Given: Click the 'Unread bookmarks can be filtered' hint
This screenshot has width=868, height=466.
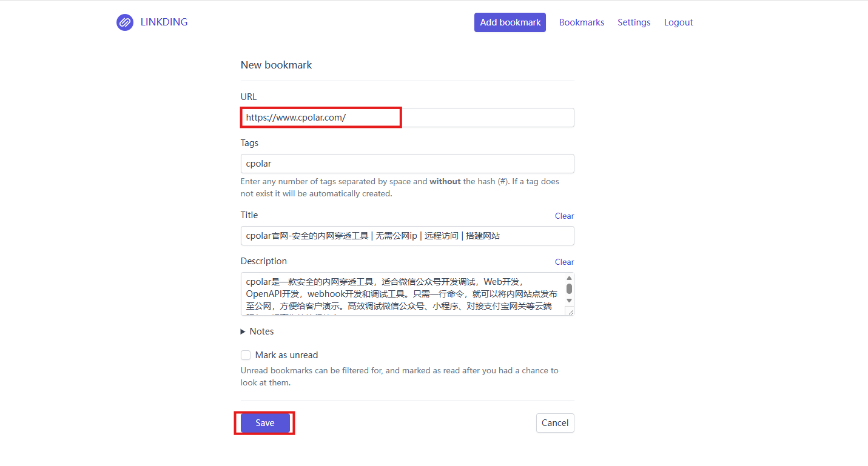Looking at the screenshot, I should click(x=400, y=376).
